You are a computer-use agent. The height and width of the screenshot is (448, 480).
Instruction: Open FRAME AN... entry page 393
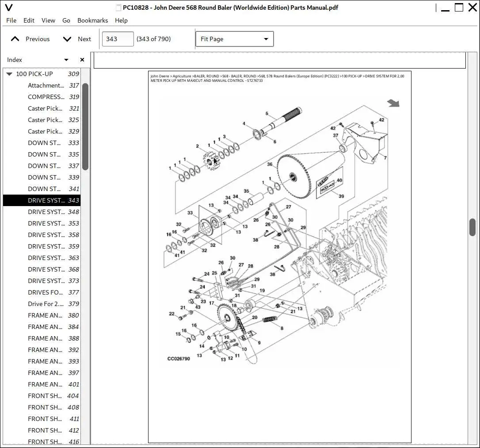(42, 361)
